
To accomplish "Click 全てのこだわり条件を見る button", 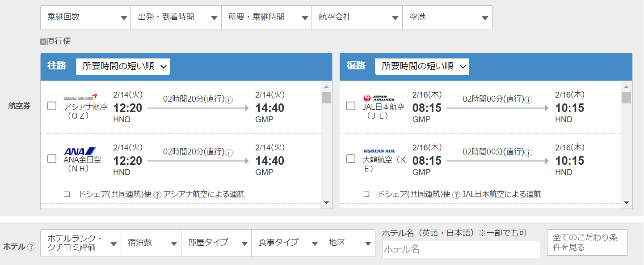I will coord(587,243).
